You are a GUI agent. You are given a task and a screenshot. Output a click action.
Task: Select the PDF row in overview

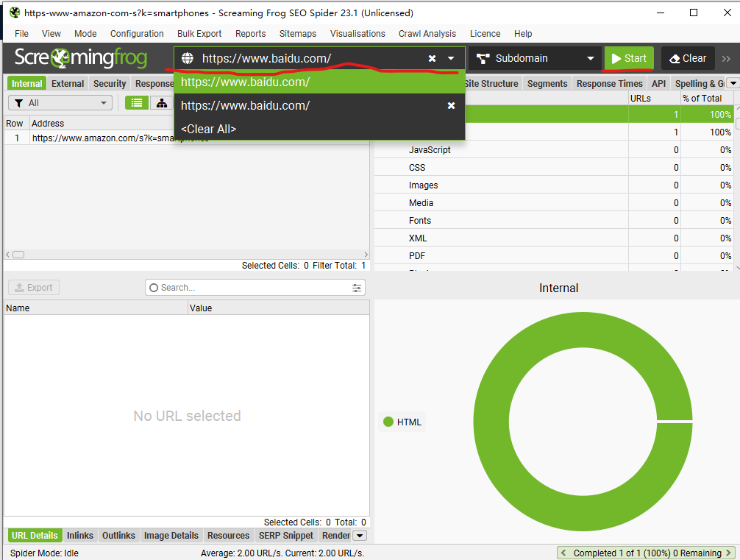pyautogui.click(x=554, y=256)
